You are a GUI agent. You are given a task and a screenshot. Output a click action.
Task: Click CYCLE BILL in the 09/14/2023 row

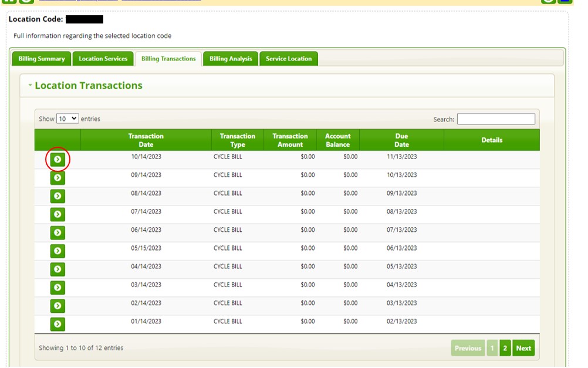[x=228, y=175]
